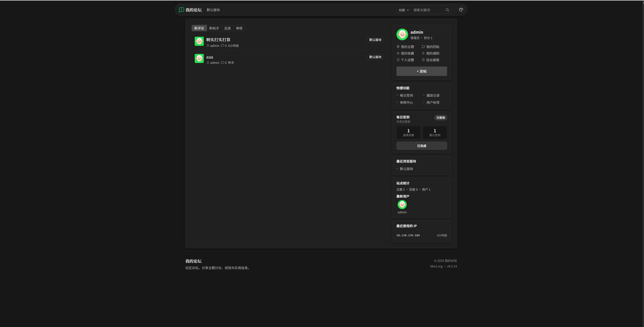The image size is (644, 327).
Task: Click 默认版块 tag on aaa row
Action: click(x=375, y=57)
